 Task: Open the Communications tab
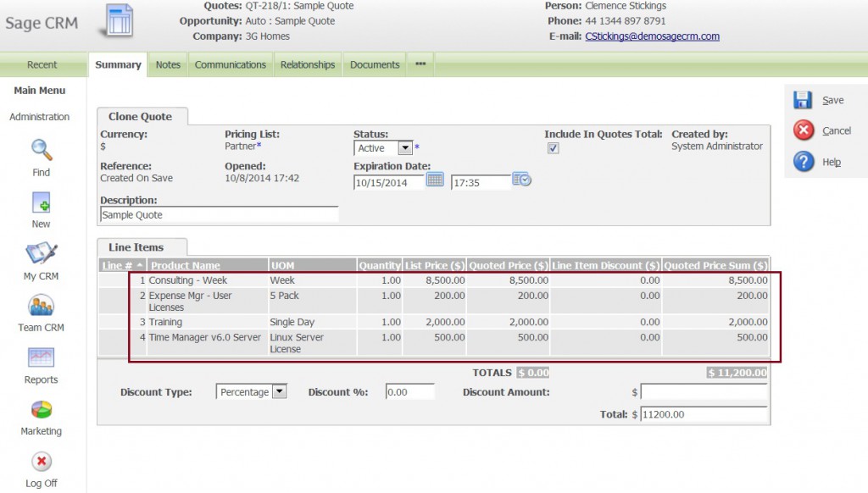click(231, 64)
